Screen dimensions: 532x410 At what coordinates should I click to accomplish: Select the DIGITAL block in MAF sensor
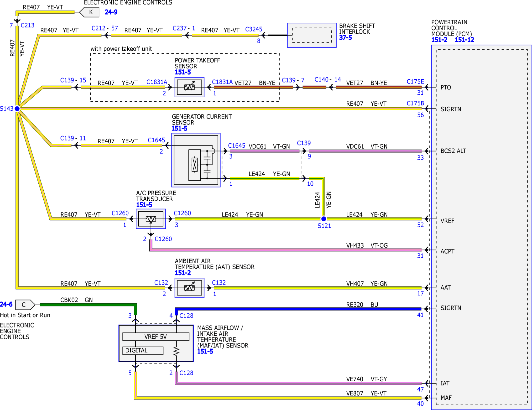(143, 350)
